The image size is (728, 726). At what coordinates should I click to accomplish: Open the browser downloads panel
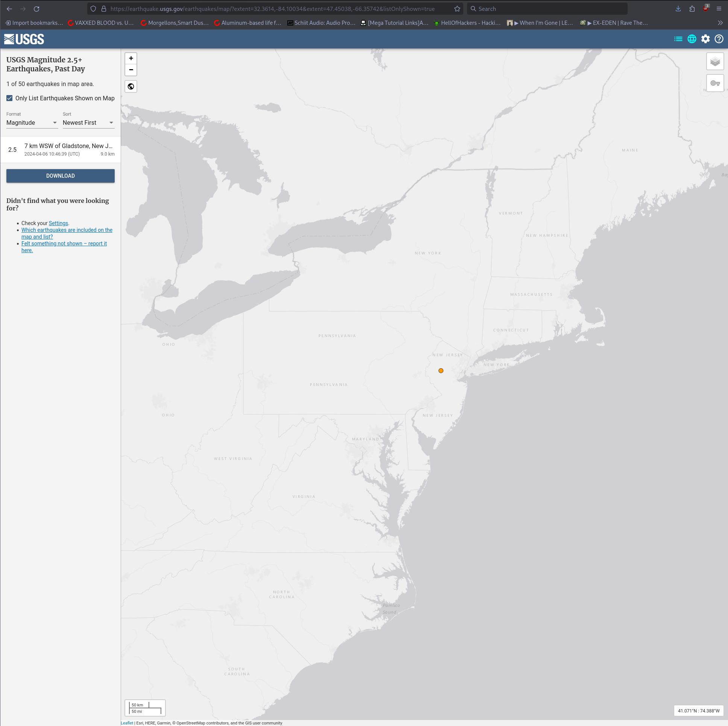678,9
